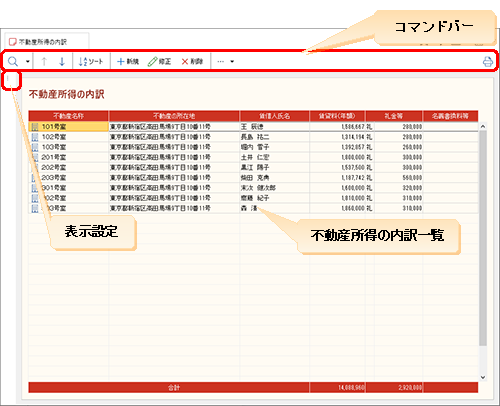Move to previous row with up arrow
Screen dimensions: 500x406
[44, 61]
